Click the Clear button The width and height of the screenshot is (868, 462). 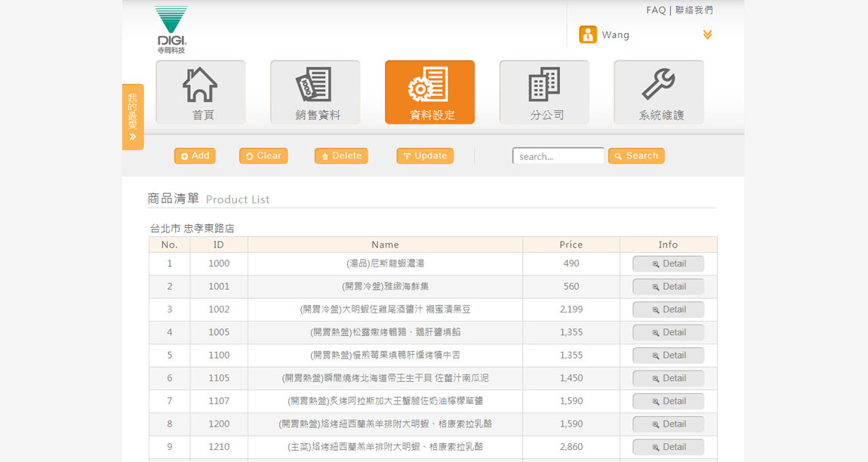tap(263, 156)
